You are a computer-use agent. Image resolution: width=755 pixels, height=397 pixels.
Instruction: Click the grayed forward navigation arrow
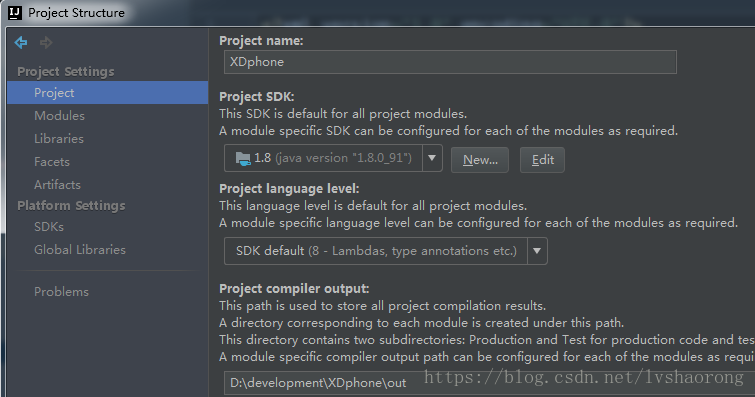tap(46, 42)
